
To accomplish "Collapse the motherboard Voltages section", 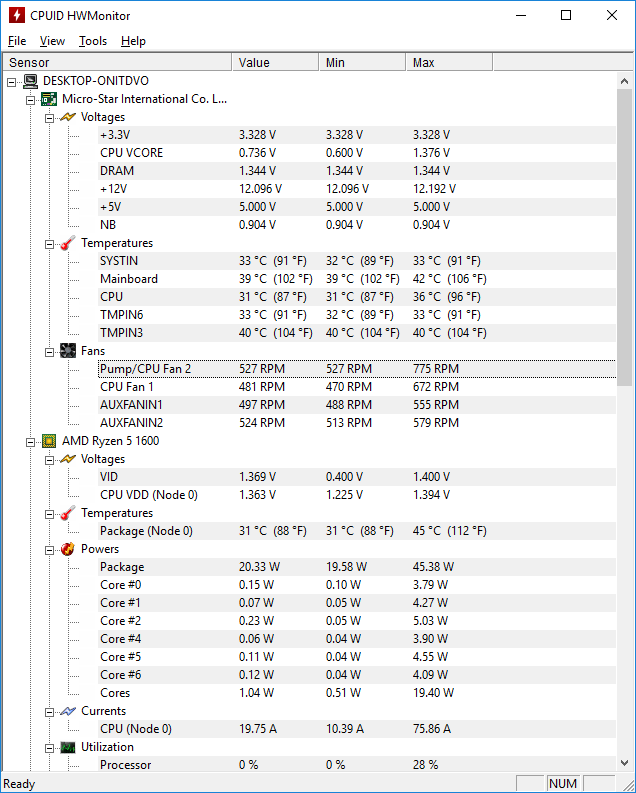I will point(49,117).
